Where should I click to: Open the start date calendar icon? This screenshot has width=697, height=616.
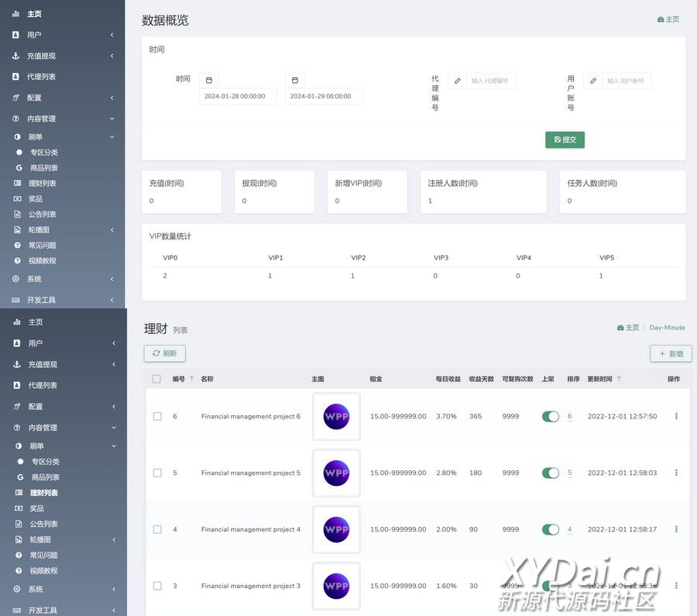pos(209,80)
